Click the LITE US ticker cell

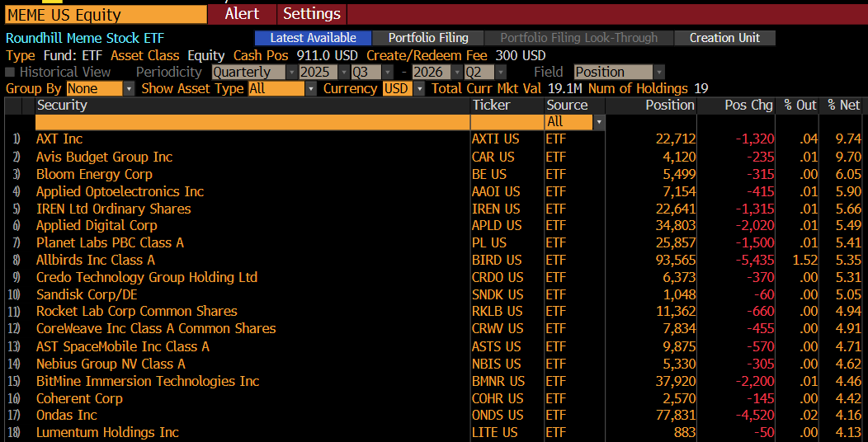(x=495, y=432)
